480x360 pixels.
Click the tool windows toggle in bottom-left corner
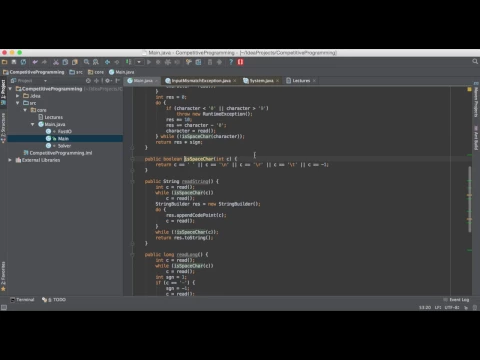(4, 307)
